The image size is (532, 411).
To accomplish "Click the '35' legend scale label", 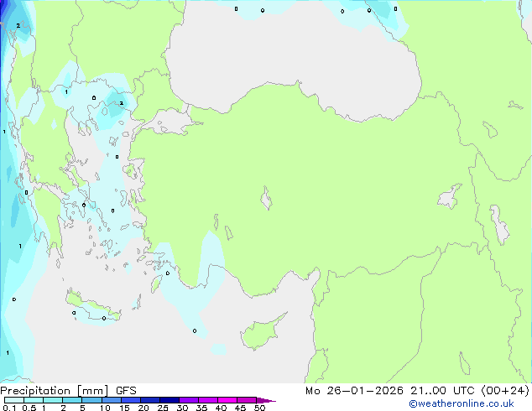I will point(201,408).
